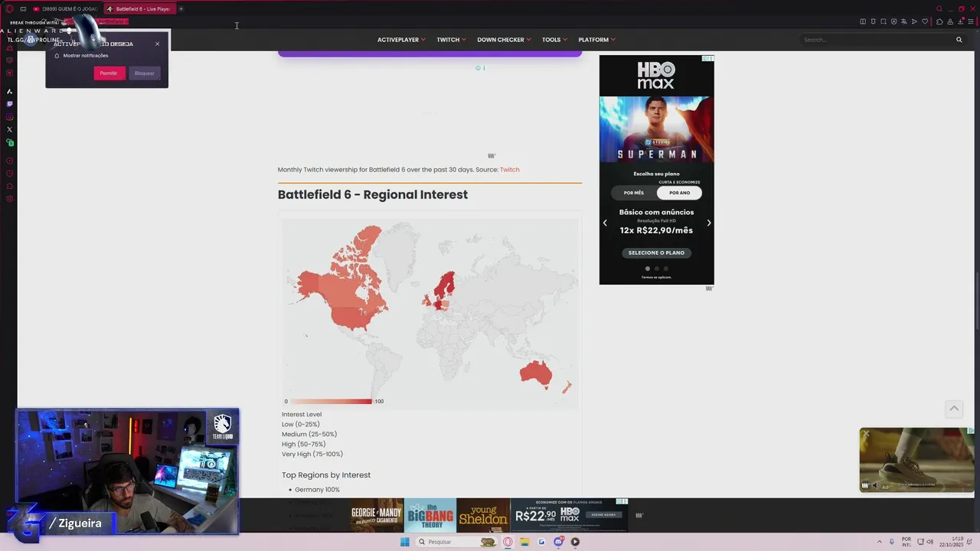This screenshot has width=980, height=551.
Task: Open Instagram in the Opera sidebar
Action: (x=9, y=117)
